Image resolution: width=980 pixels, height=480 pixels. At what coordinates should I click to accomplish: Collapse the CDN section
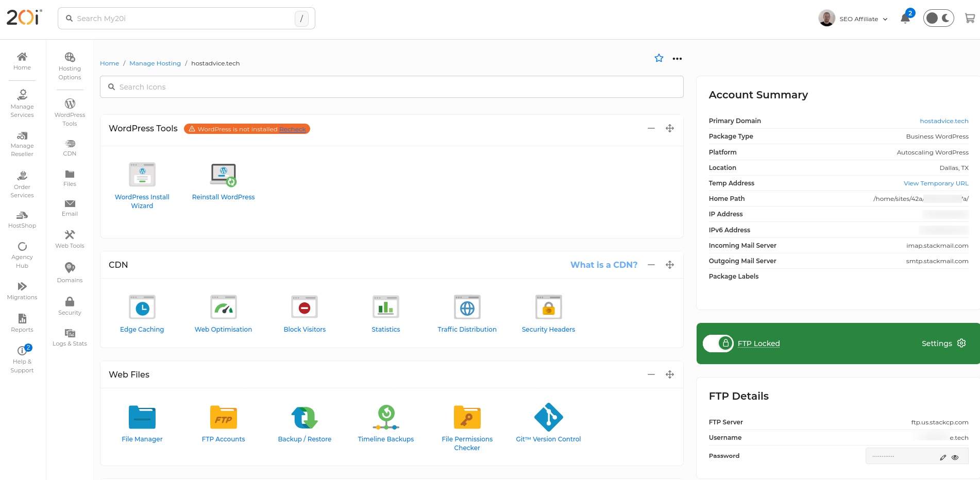(651, 265)
